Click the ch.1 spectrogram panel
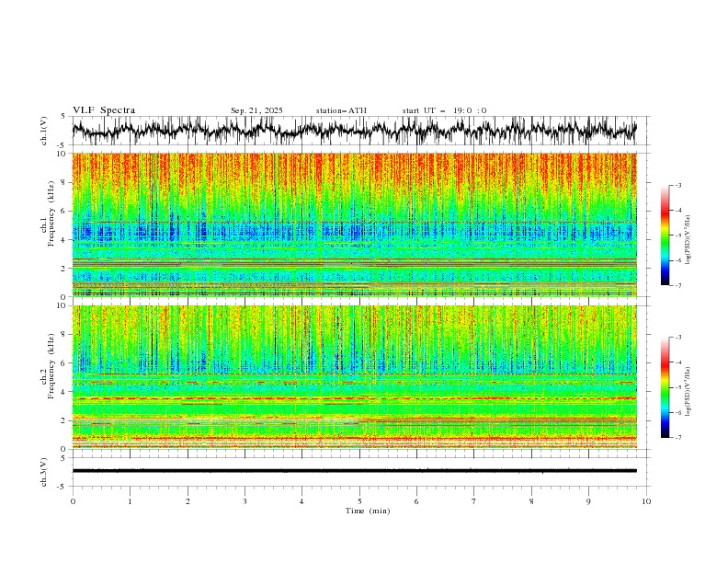 click(354, 224)
